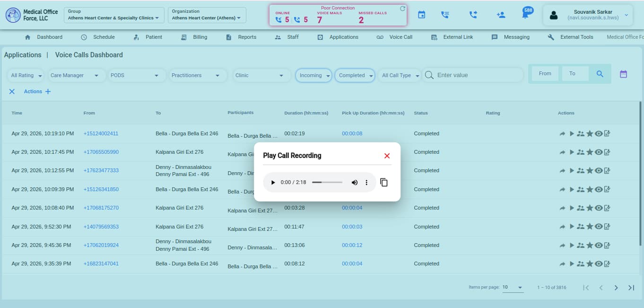Viewport: 644px width, 308px height.
Task: Open the Voice Call menu
Action: (x=394, y=37)
